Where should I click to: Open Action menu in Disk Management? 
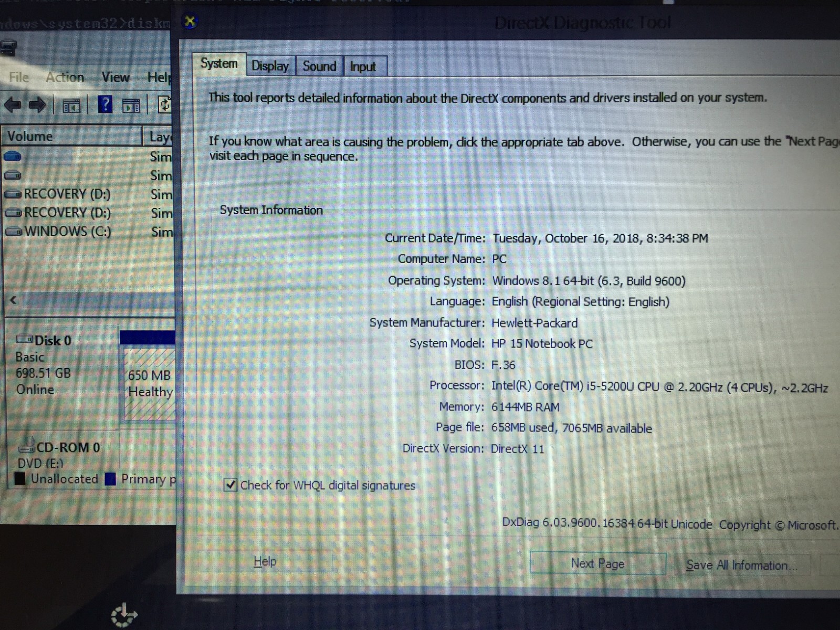[65, 78]
